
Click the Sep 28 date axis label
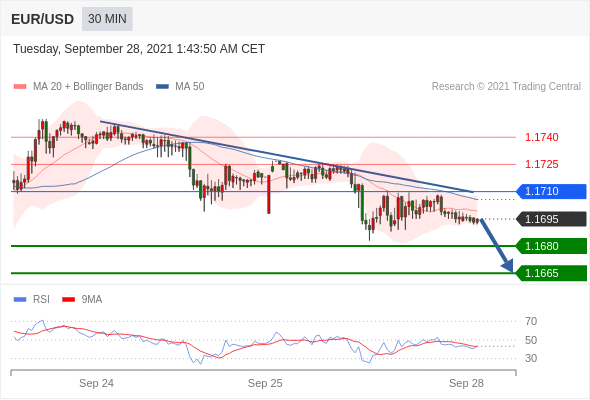click(x=466, y=383)
